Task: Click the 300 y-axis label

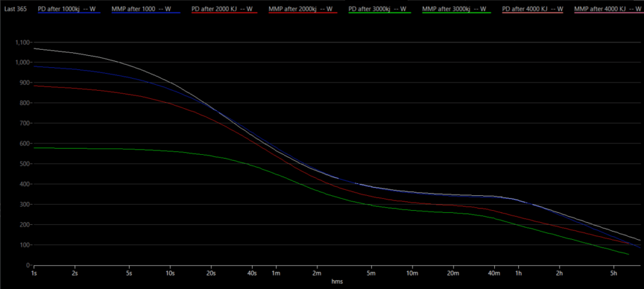Action: coord(25,204)
